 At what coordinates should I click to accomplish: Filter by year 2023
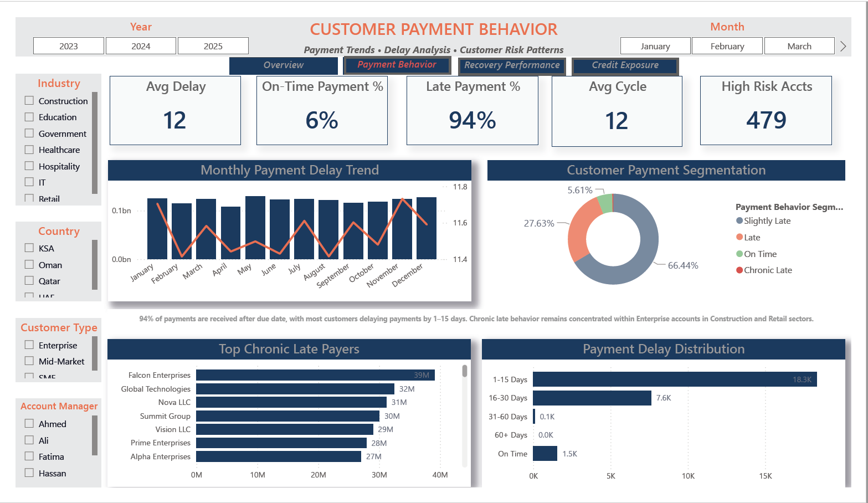click(69, 46)
